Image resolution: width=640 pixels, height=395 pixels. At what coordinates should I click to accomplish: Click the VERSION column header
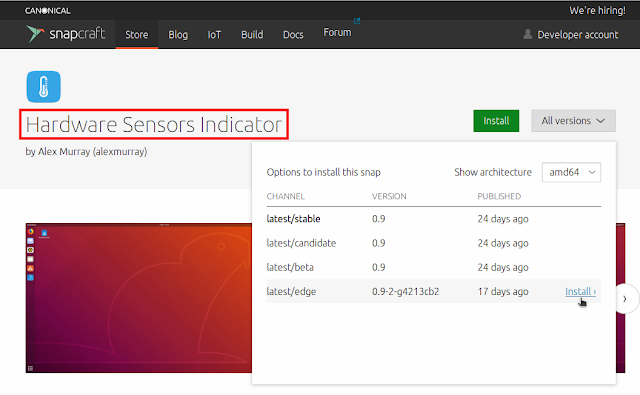click(x=389, y=196)
